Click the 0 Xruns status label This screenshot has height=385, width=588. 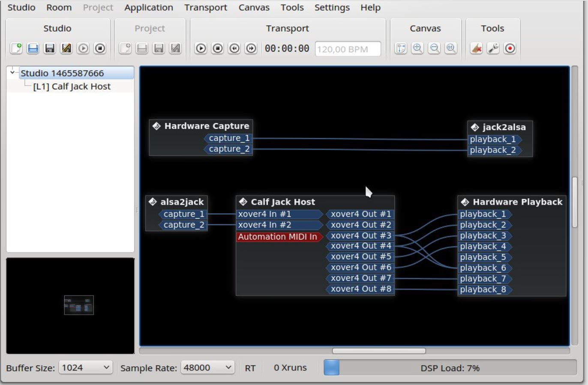[x=291, y=367]
